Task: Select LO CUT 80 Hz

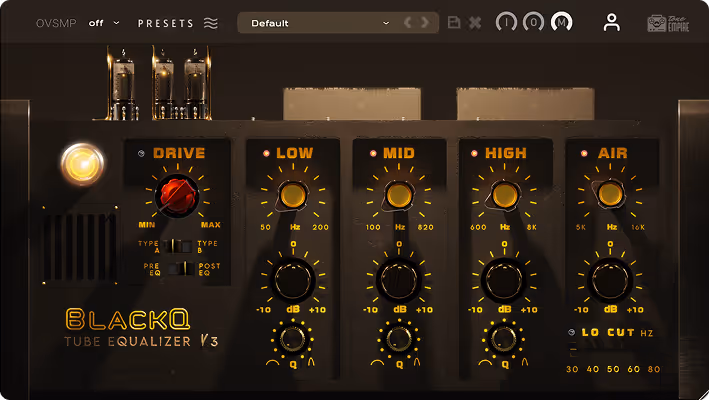Action: click(x=654, y=369)
